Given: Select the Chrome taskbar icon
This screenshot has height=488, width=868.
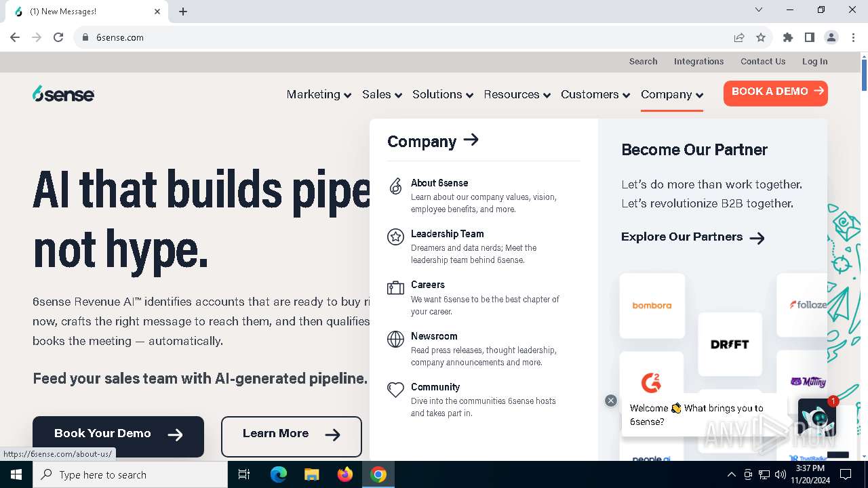Looking at the screenshot, I should [378, 474].
